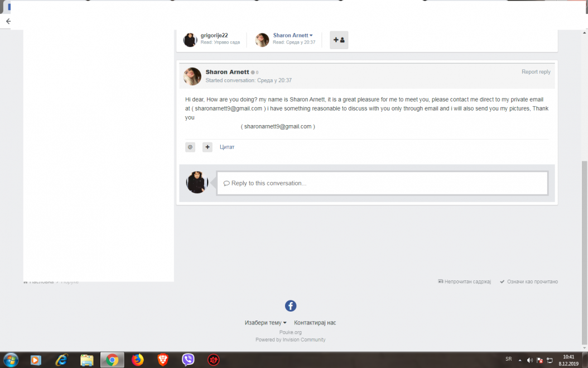Expand the Sharon Arnett participant dropdown
Screen dimensions: 588x368
coord(293,35)
